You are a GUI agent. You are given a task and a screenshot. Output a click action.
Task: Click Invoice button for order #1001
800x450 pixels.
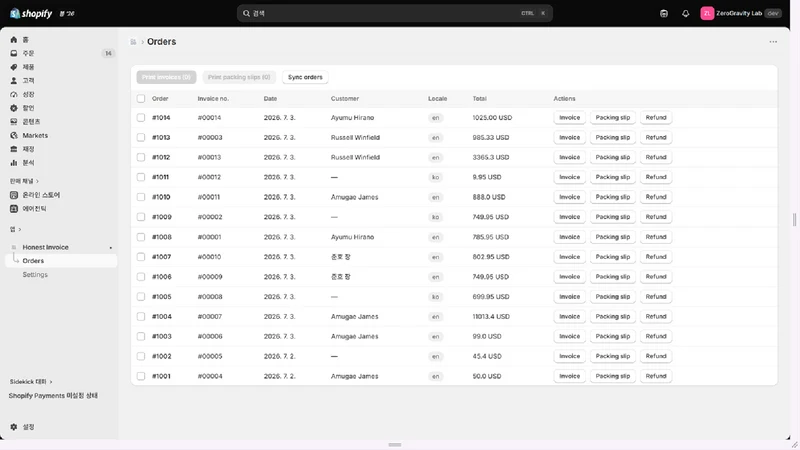(x=569, y=376)
